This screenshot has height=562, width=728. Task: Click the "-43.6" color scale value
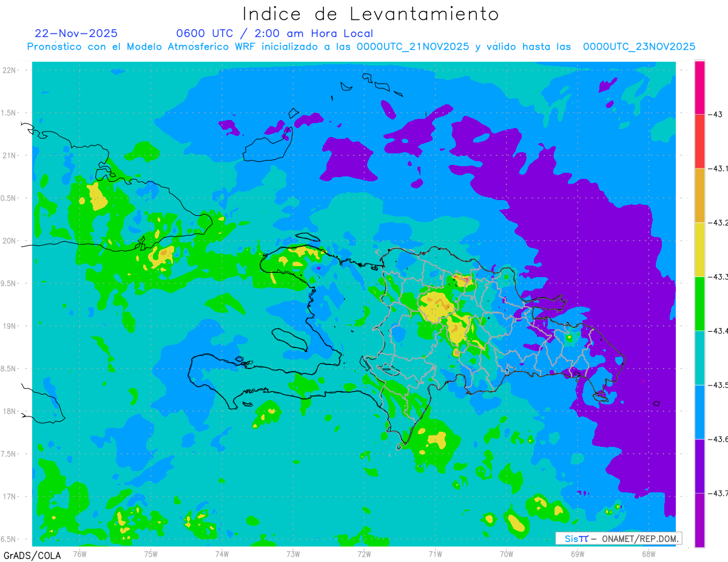(718, 439)
